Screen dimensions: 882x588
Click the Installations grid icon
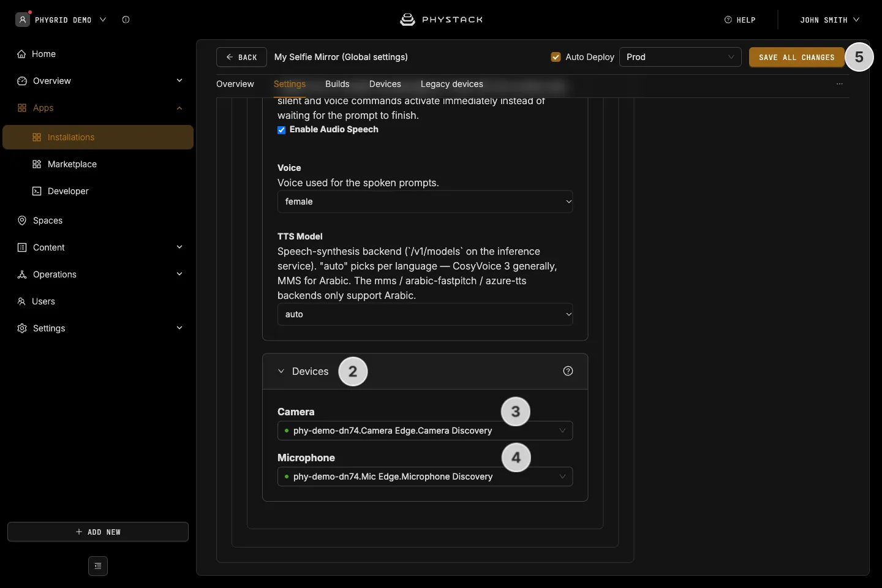click(37, 137)
